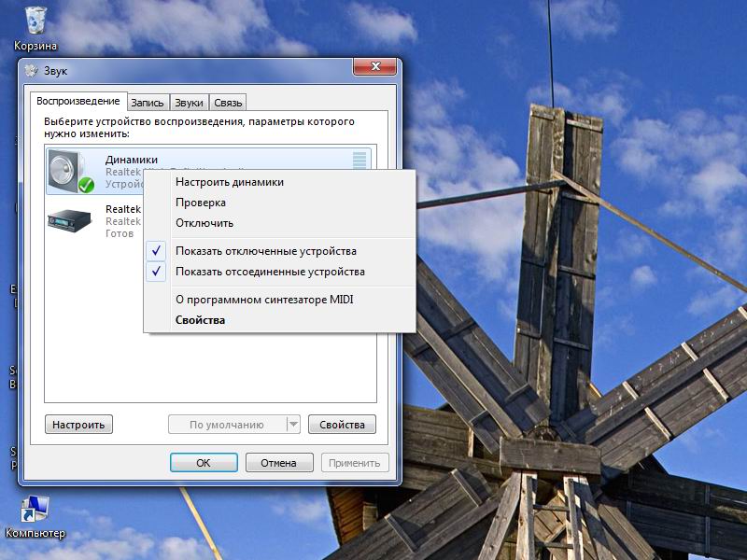Go to the Связь tab
Screen dimensions: 747x560
[228, 103]
